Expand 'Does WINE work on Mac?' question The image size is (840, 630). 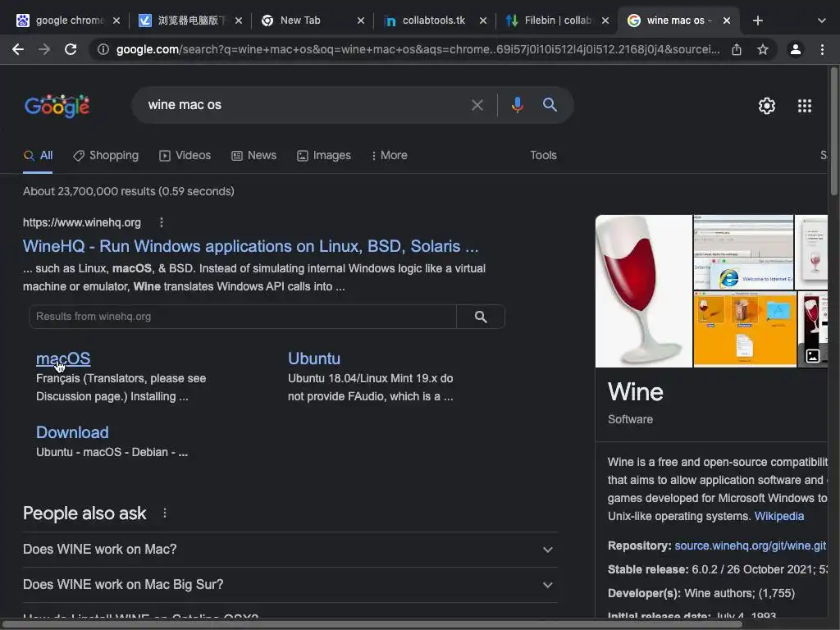click(290, 550)
